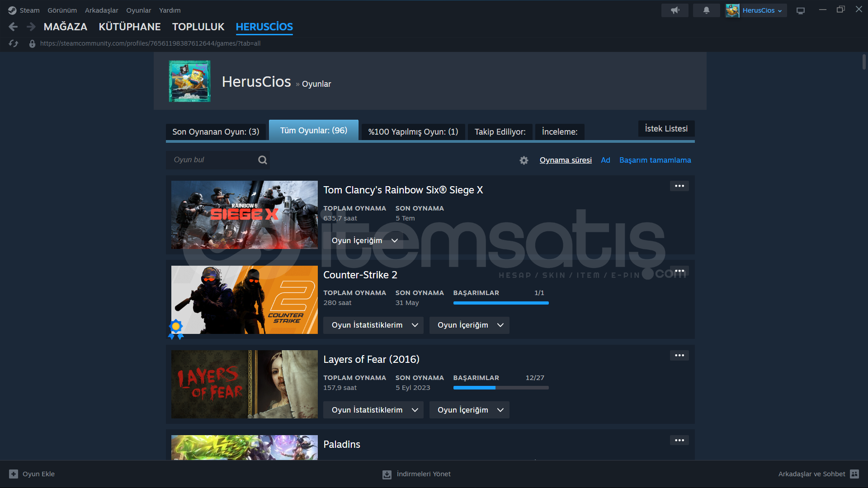Reload the page with refresh icon
This screenshot has width=868, height=488.
click(x=14, y=43)
